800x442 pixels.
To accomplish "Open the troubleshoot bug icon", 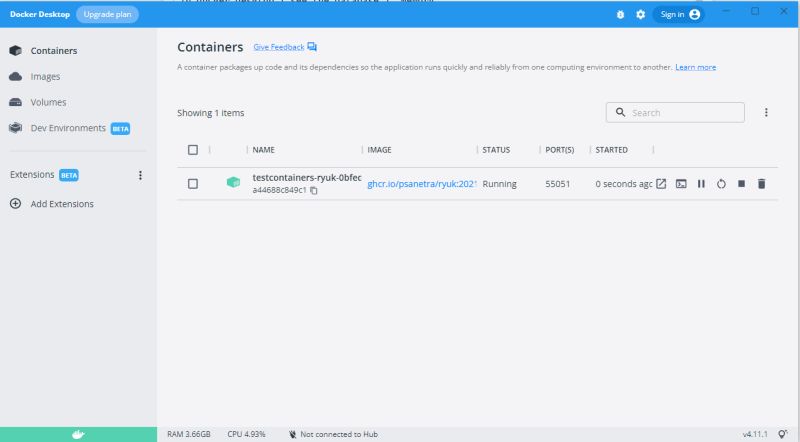I will pos(620,14).
